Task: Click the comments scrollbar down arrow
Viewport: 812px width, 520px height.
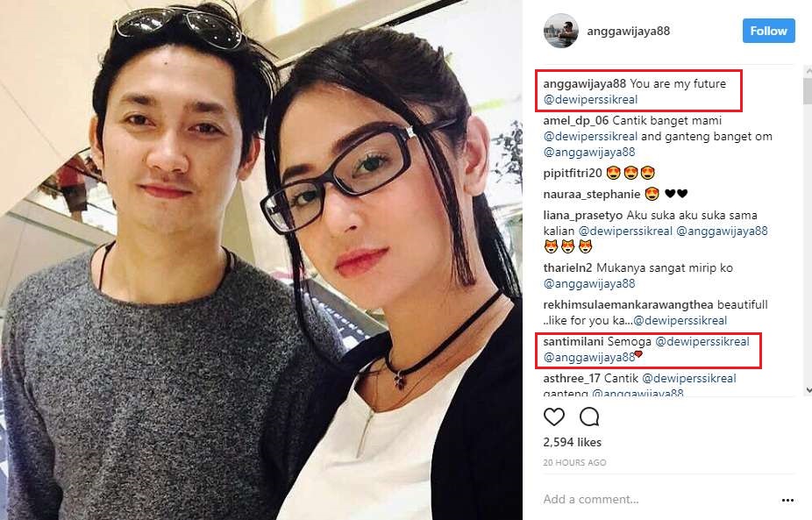Action: [808, 390]
